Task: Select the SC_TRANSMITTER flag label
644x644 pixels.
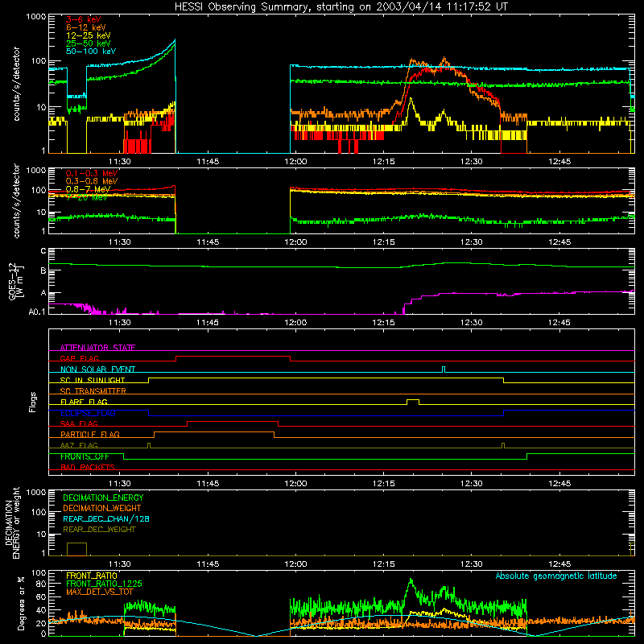Action: [93, 390]
